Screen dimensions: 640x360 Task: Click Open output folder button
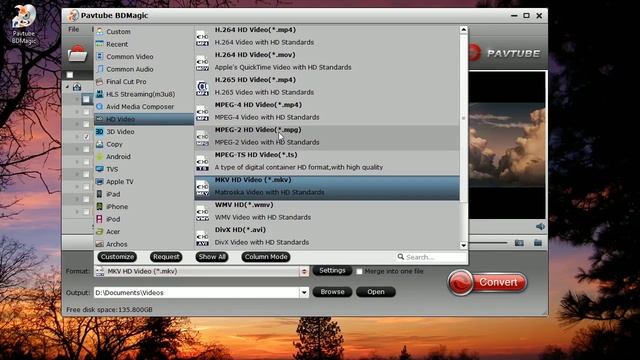tap(376, 292)
